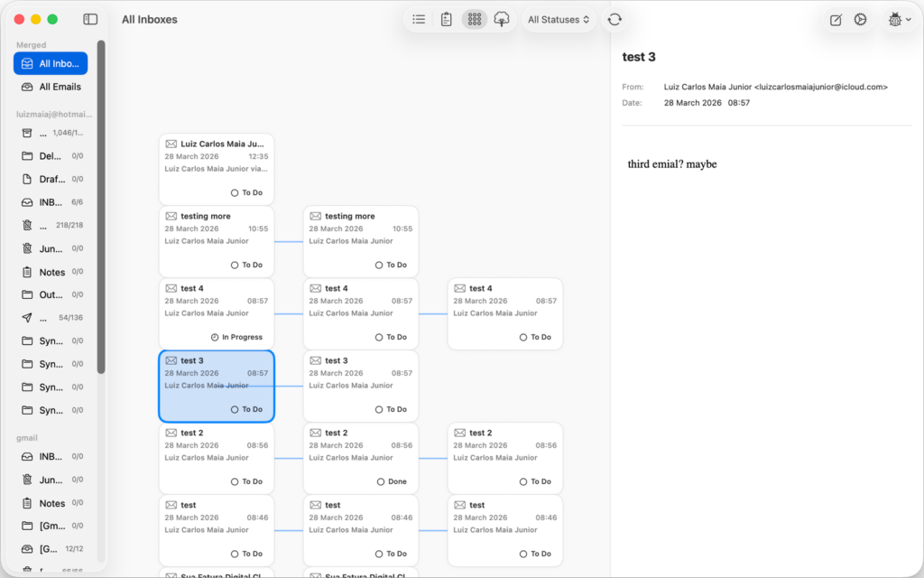Toggle To Do on unselected test 3 card
924x578 pixels.
pyautogui.click(x=391, y=409)
